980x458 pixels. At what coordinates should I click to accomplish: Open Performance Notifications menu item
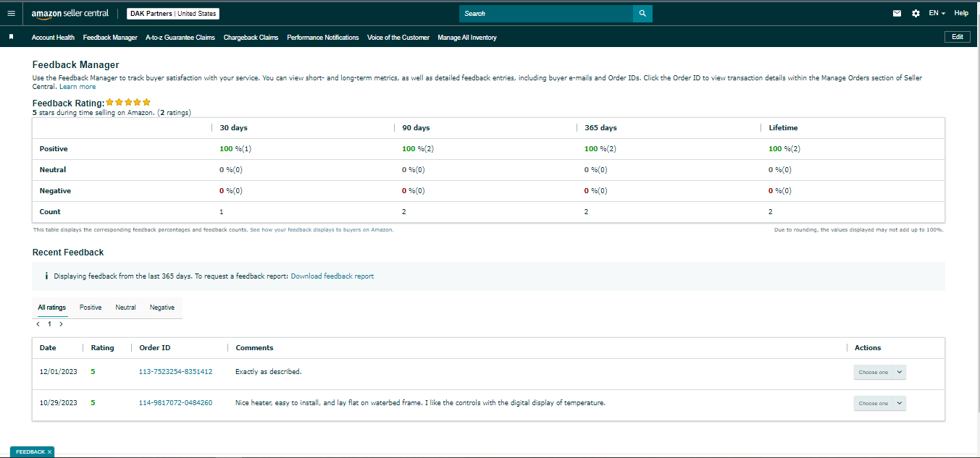point(323,38)
